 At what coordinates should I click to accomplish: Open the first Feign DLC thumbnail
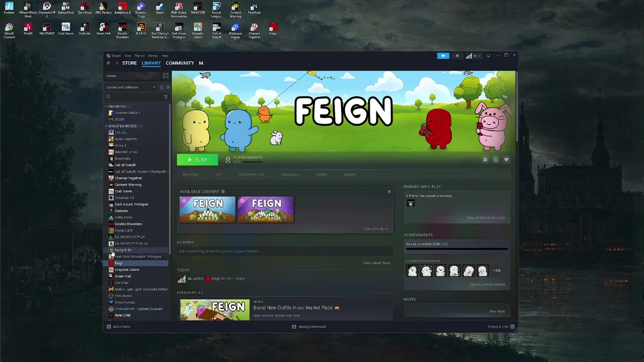coord(207,209)
